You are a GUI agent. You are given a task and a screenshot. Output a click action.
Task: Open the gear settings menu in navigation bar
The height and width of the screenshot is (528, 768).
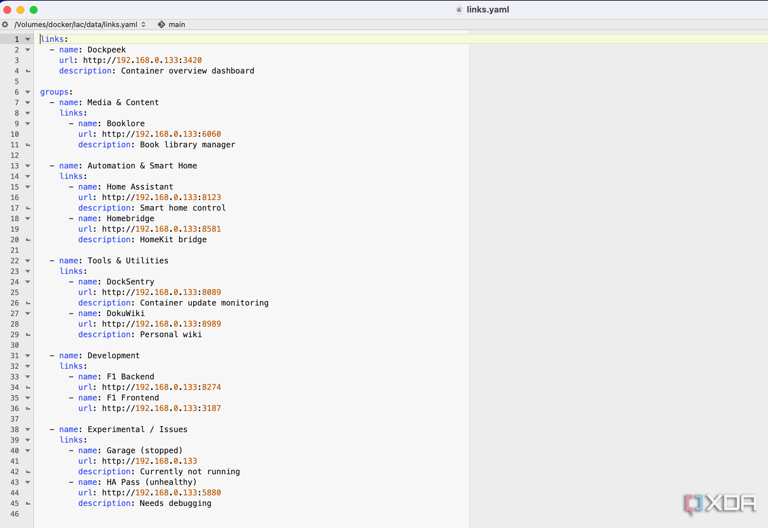[x=5, y=24]
